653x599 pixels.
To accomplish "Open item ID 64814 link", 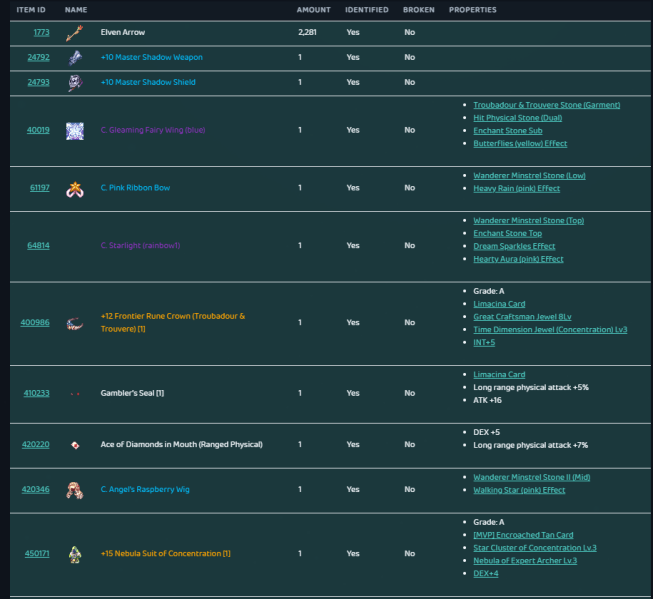I will point(38,246).
